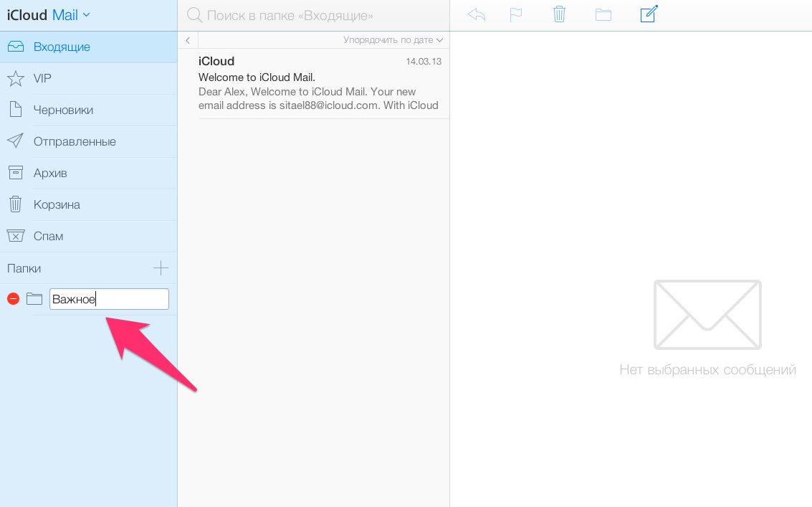Open the Отправленные folder
The width and height of the screenshot is (812, 507).
(89, 141)
